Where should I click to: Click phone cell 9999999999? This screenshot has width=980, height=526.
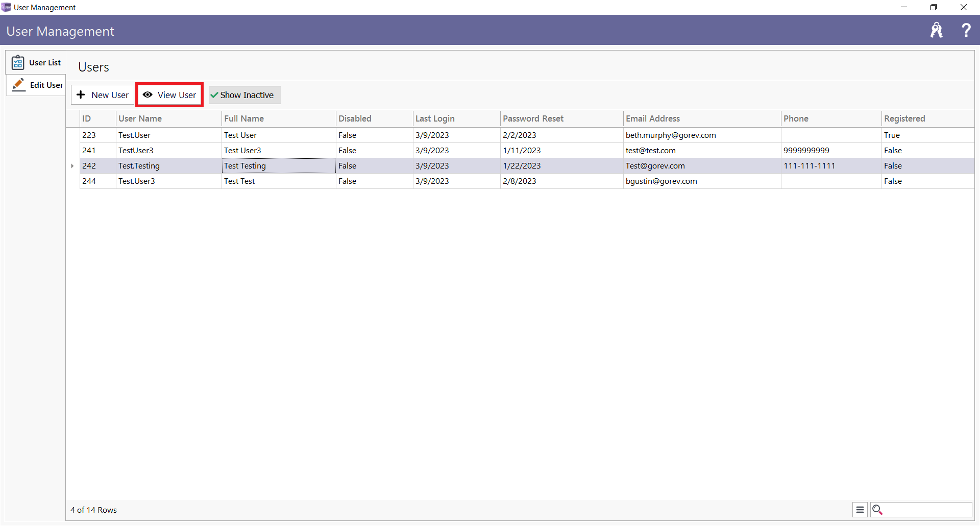[x=831, y=151]
